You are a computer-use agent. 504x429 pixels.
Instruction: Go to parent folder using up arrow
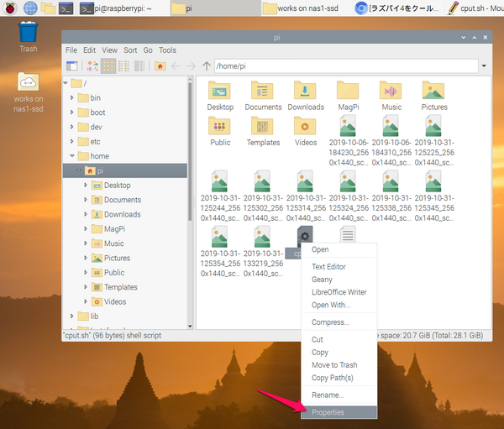coord(207,65)
